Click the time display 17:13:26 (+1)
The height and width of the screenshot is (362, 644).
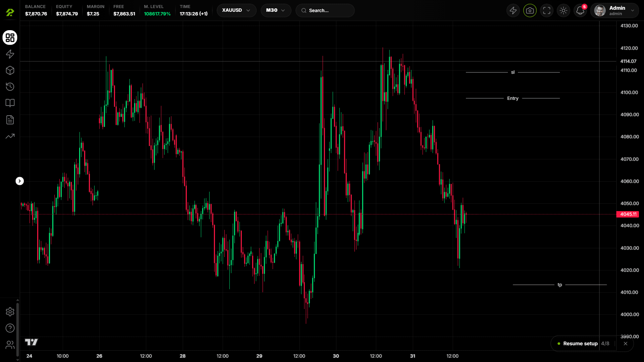[x=194, y=14]
